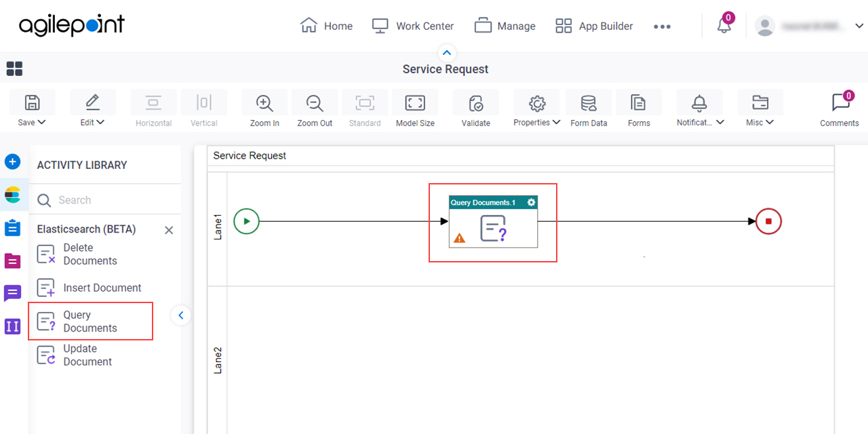Viewport: 868px width, 434px height.
Task: Click the Save toolbar icon
Action: pyautogui.click(x=32, y=102)
